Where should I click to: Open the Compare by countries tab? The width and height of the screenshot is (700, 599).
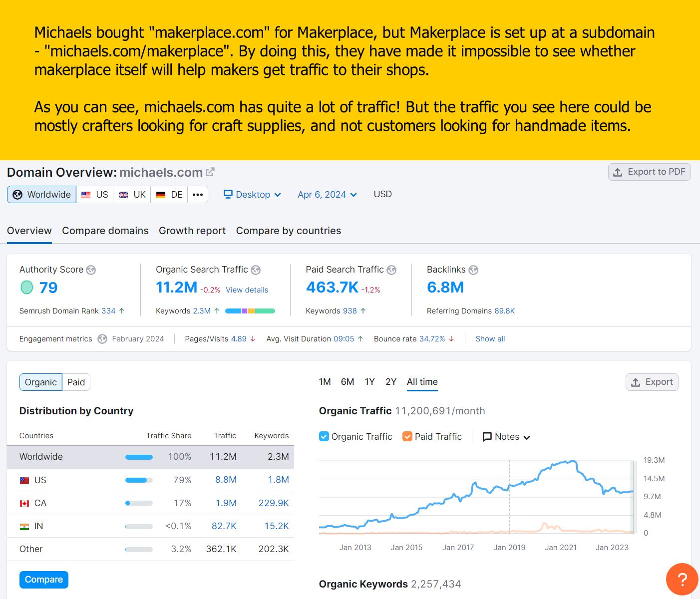tap(288, 231)
